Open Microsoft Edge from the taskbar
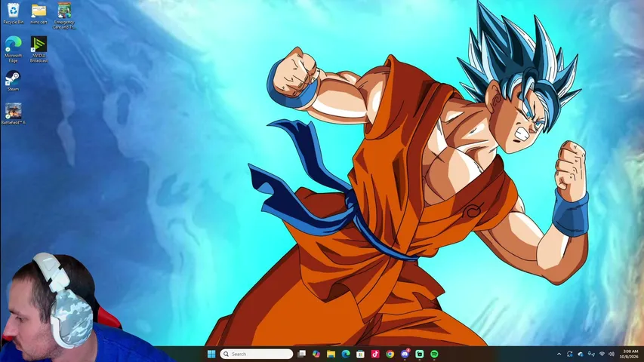 coord(346,354)
